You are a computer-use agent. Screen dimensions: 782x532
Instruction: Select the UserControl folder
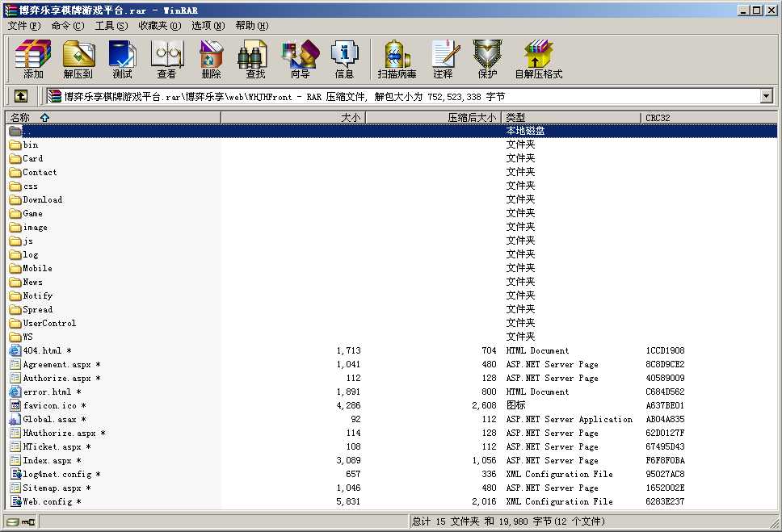click(43, 323)
